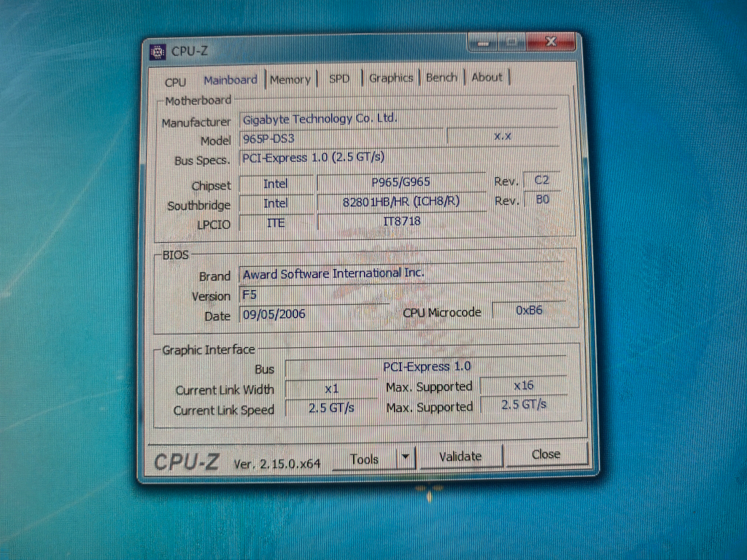
Task: Close CPU-Z with the red X button
Action: tap(551, 42)
